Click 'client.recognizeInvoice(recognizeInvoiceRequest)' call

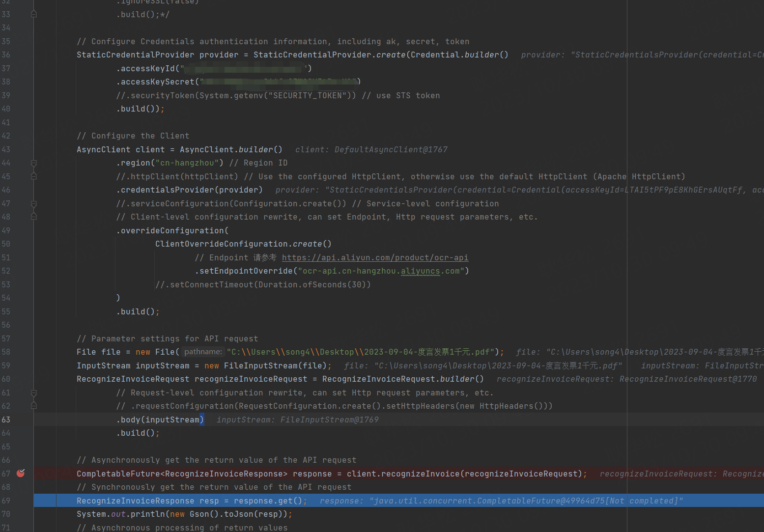(x=465, y=474)
